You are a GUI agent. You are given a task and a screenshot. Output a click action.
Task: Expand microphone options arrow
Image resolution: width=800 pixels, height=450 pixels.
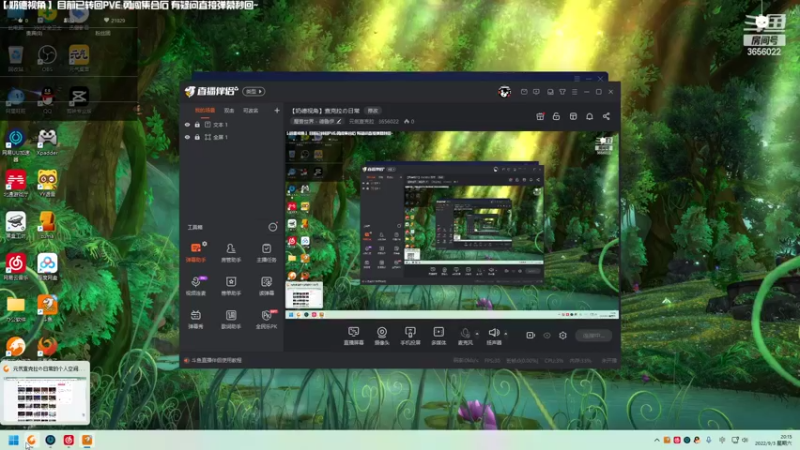click(477, 334)
